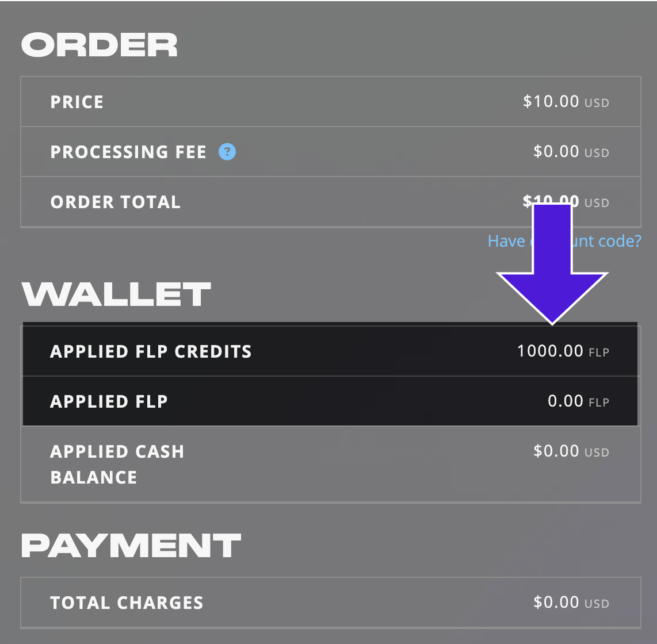657x644 pixels.
Task: Click the 1000.00 FLP credits amount
Action: coord(563,351)
